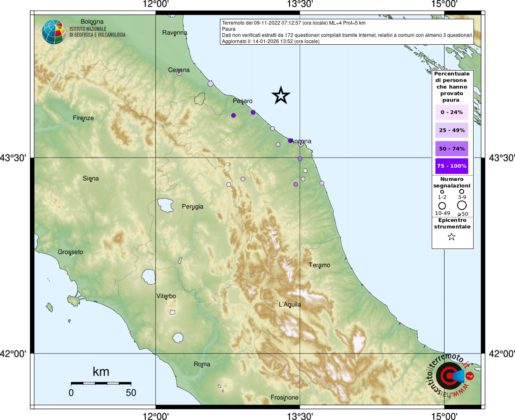Viewport: 515px width, 420px height.
Task: Select the 1-2 reports circle in legend
Action: tap(442, 192)
